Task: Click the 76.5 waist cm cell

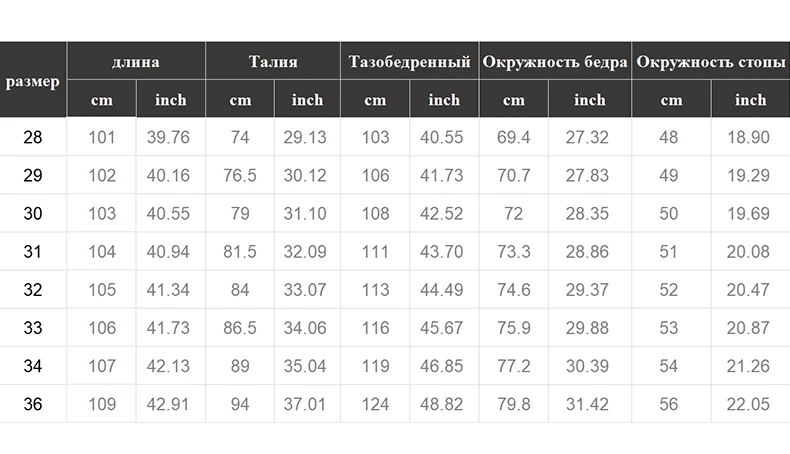Action: (240, 175)
